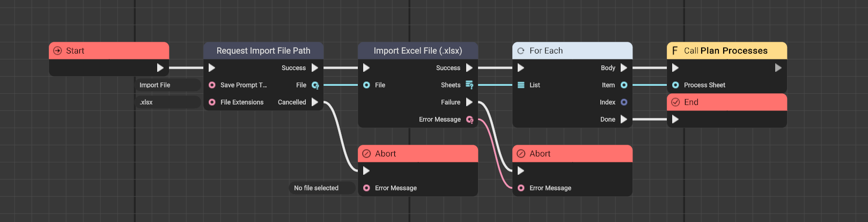
Task: Click the Error Message output pin on Import Excel
Action: (x=470, y=120)
